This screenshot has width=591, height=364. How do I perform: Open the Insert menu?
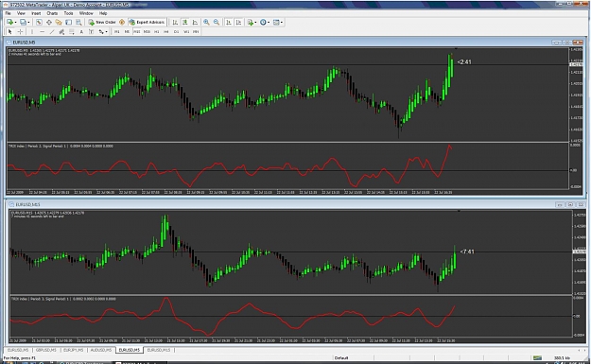36,13
